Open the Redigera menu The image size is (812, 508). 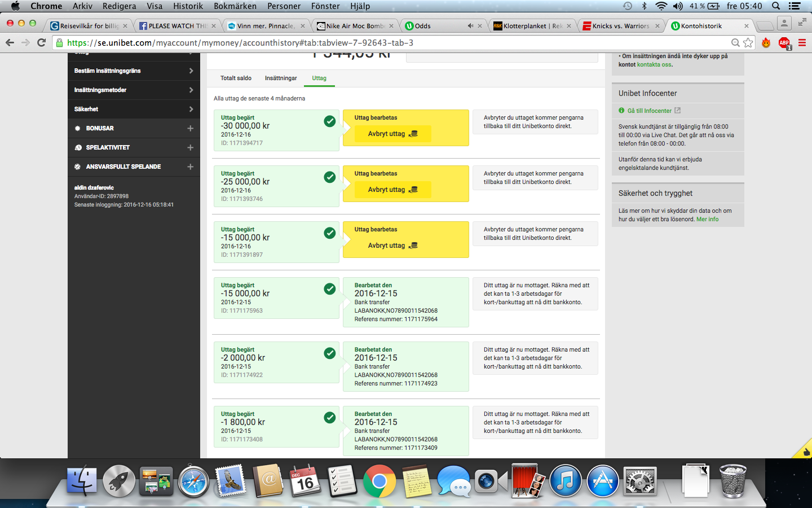pyautogui.click(x=120, y=6)
